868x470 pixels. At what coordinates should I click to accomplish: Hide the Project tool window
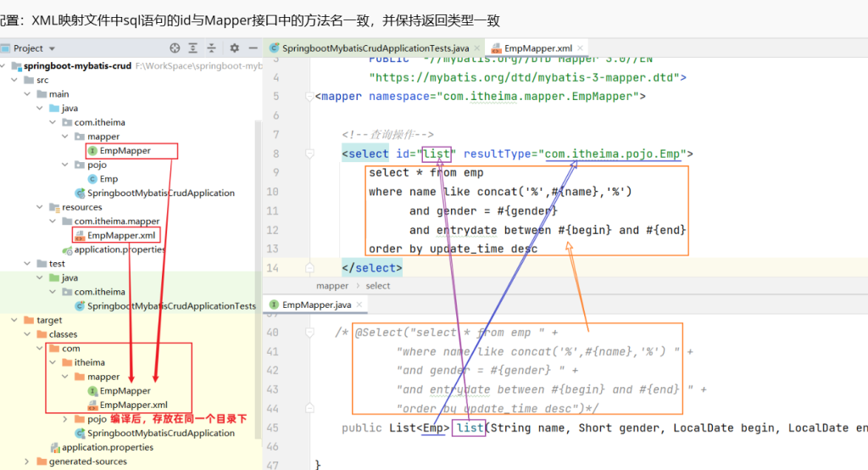(x=253, y=48)
